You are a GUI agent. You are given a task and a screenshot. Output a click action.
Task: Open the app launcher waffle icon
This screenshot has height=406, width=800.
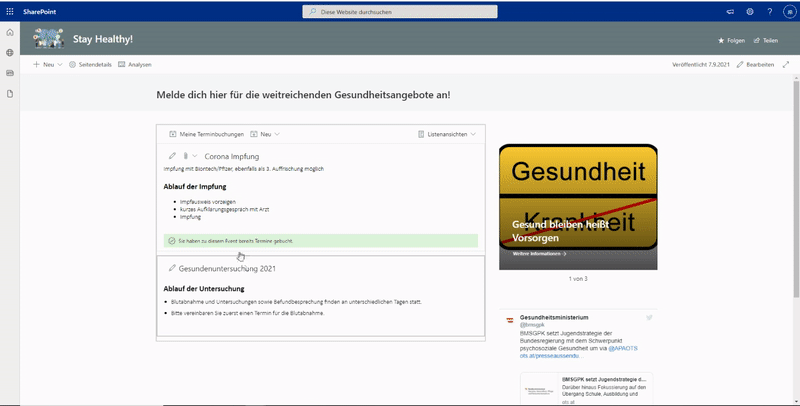[x=10, y=11]
